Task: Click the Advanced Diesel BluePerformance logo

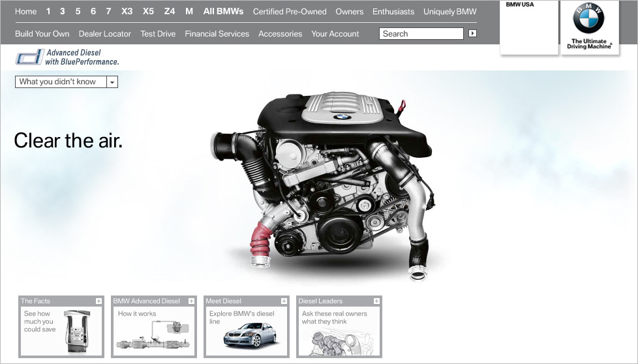Action: [67, 57]
